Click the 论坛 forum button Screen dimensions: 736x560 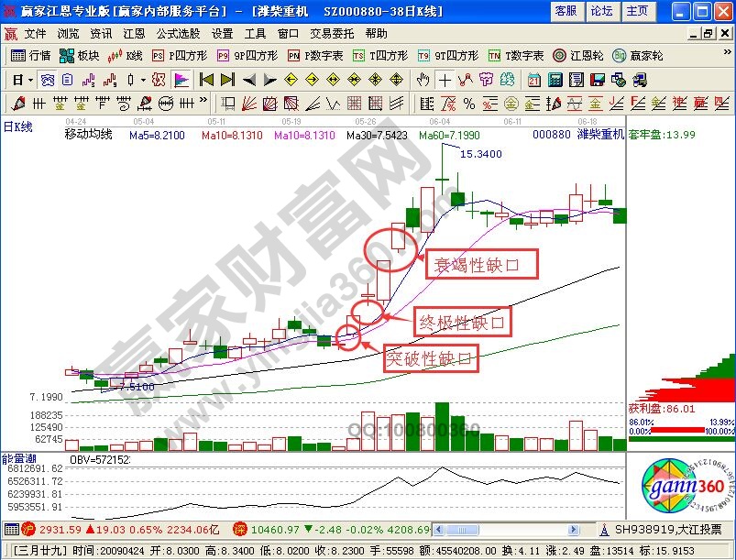tap(601, 11)
